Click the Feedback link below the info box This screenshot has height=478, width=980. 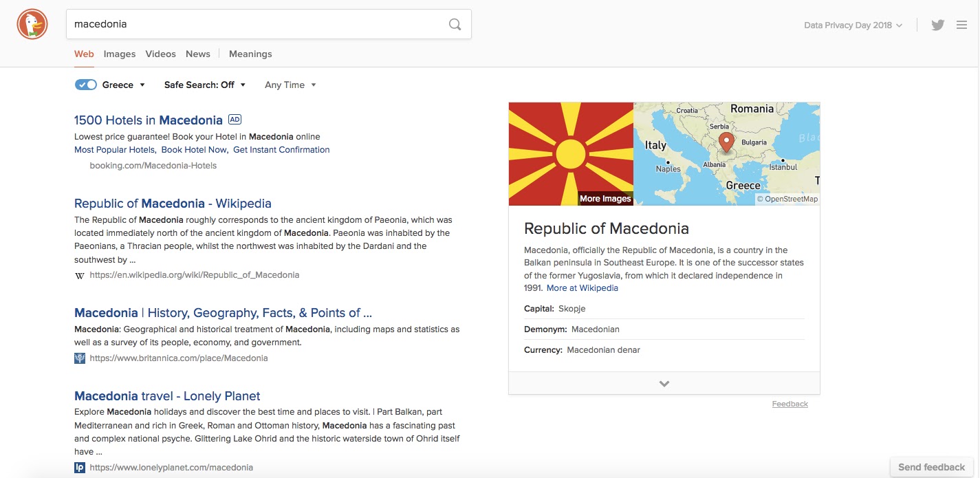(790, 404)
